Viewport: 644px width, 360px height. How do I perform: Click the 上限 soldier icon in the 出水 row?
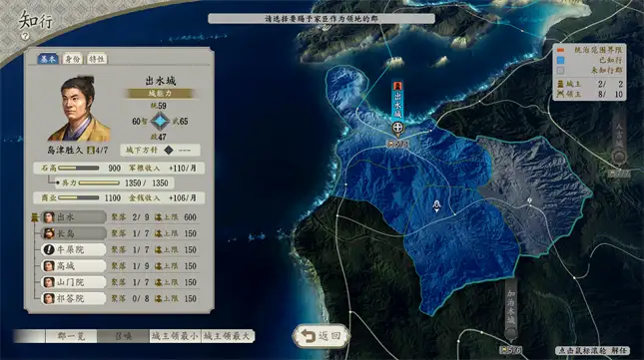click(x=158, y=217)
